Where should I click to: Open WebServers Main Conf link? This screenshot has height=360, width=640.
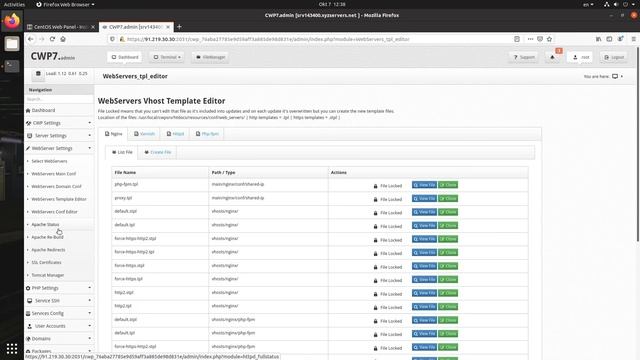[53, 174]
